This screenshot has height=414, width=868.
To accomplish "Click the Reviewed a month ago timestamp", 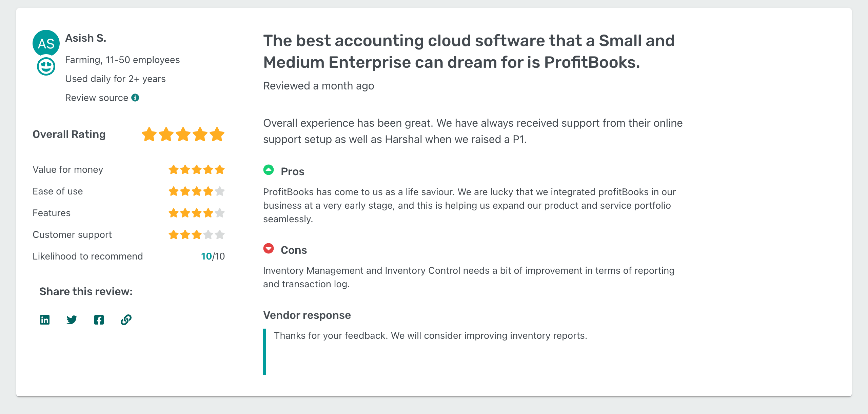I will (318, 86).
